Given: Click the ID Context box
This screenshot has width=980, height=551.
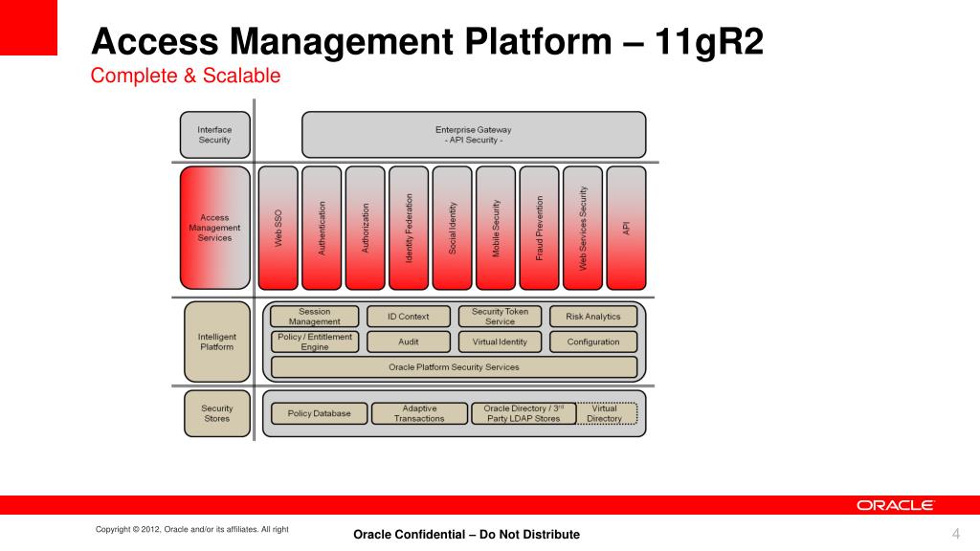Looking at the screenshot, I should [408, 317].
